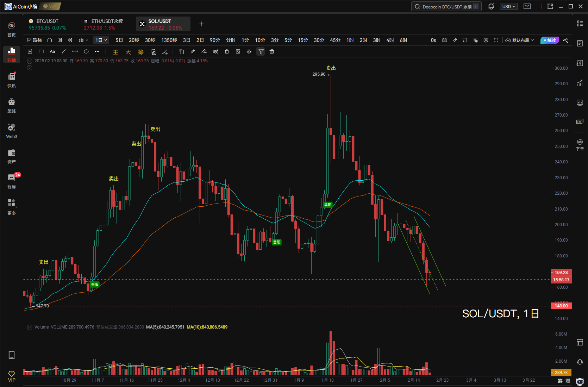Expand the candlestick chart type dropdown
The height and width of the screenshot is (387, 588).
point(83,40)
